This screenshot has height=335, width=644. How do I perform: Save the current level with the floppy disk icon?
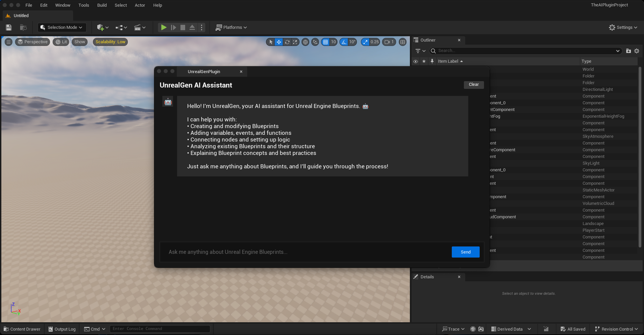coord(9,27)
